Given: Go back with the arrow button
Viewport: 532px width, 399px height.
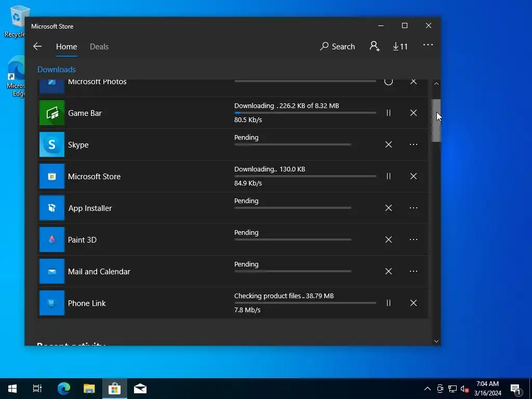Looking at the screenshot, I should [x=37, y=46].
